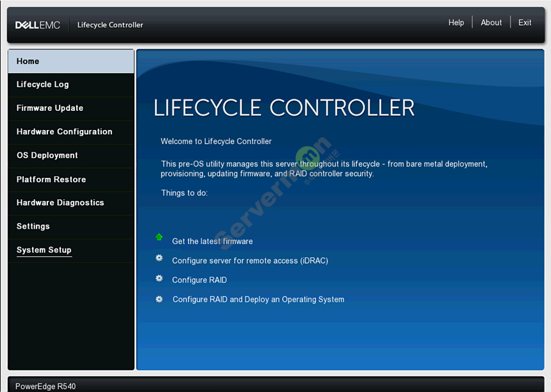Click the Welcome to Lifecycle Controller text
The height and width of the screenshot is (392, 551).
[216, 141]
